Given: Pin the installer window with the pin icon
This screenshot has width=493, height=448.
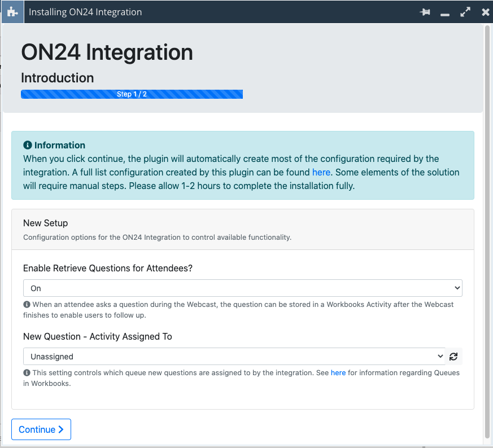Looking at the screenshot, I should point(425,12).
